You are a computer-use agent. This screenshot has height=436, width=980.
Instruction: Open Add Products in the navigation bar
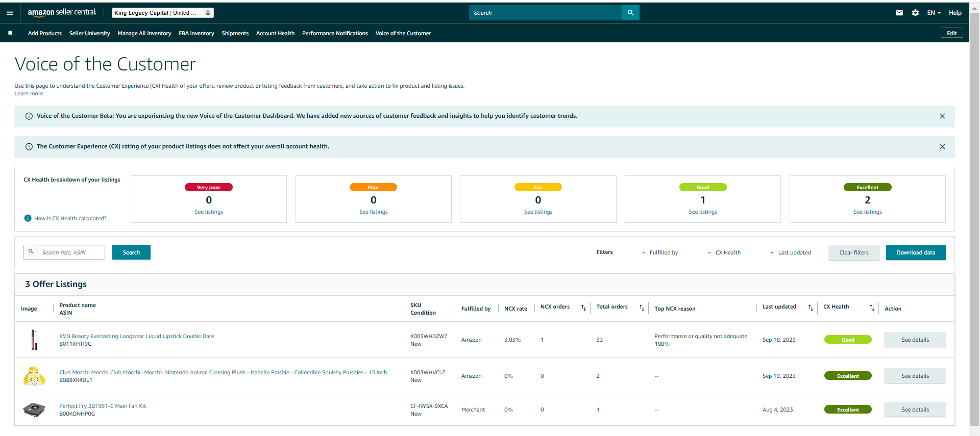tap(45, 33)
